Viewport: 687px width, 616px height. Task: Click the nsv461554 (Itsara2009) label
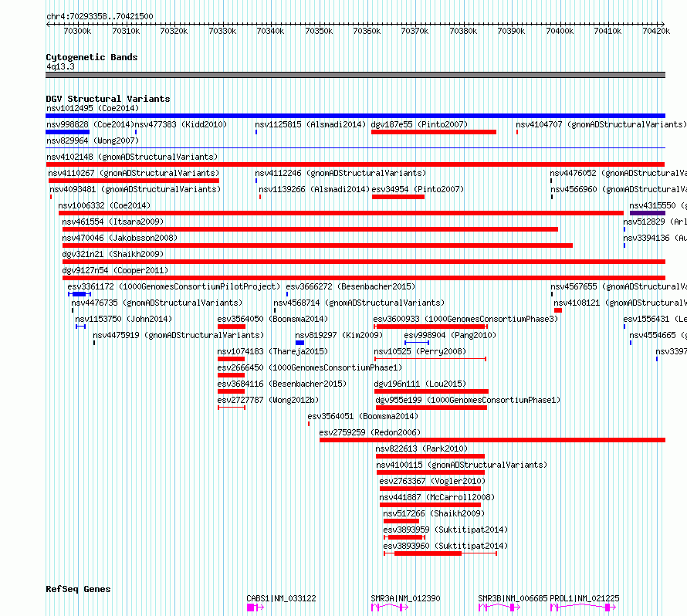(x=113, y=222)
